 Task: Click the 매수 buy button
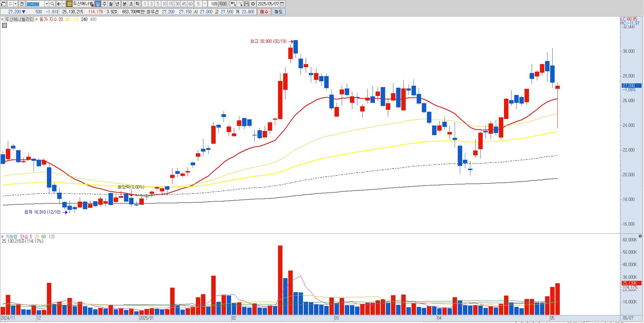[x=264, y=12]
